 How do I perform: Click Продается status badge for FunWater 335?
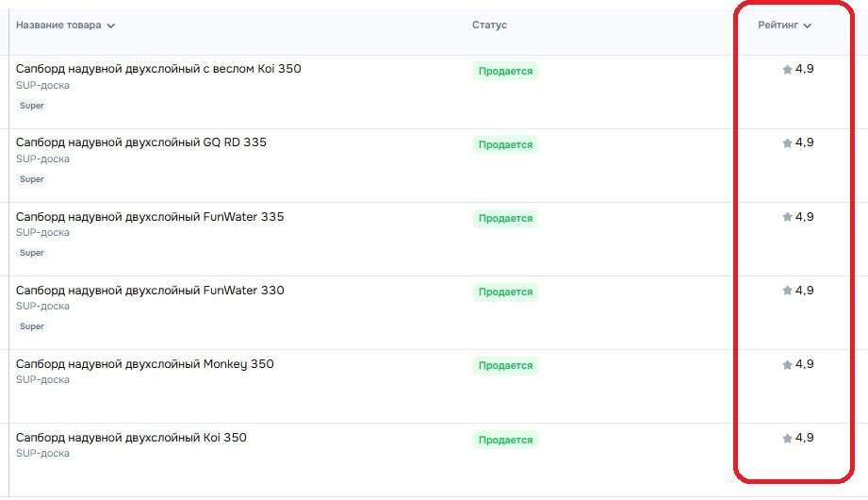coord(505,218)
